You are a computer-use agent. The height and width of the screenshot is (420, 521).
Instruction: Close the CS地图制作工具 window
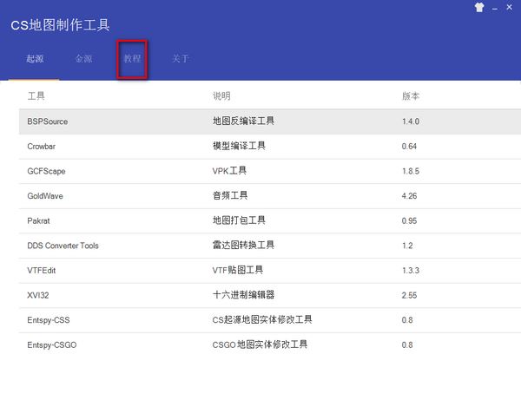click(x=510, y=7)
